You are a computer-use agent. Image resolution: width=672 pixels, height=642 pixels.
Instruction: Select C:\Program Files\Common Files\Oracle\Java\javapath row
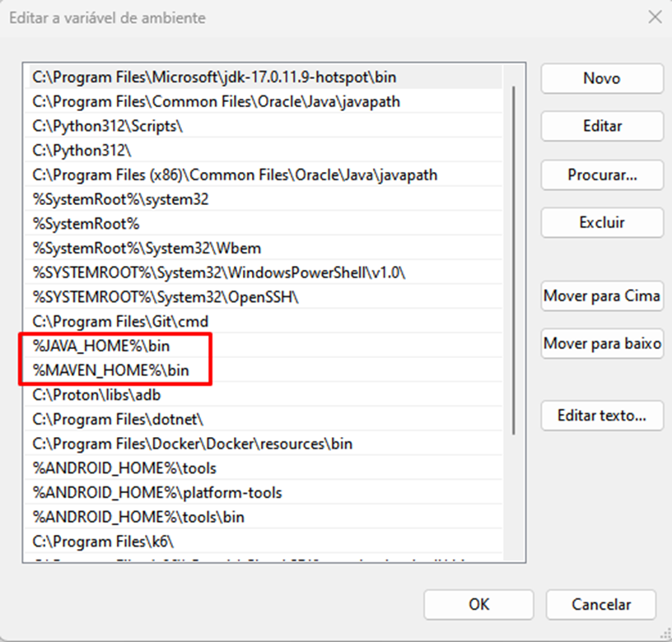point(264,101)
